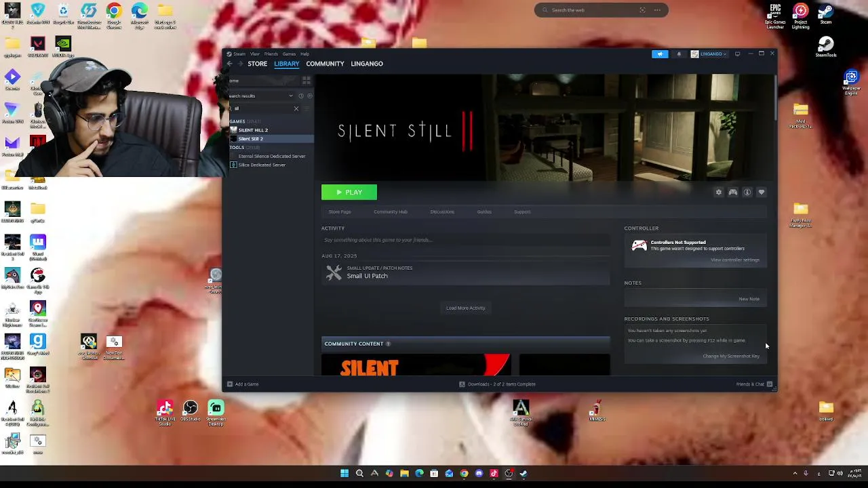The height and width of the screenshot is (488, 868).
Task: Collapse the GAMES category
Action: click(237, 121)
